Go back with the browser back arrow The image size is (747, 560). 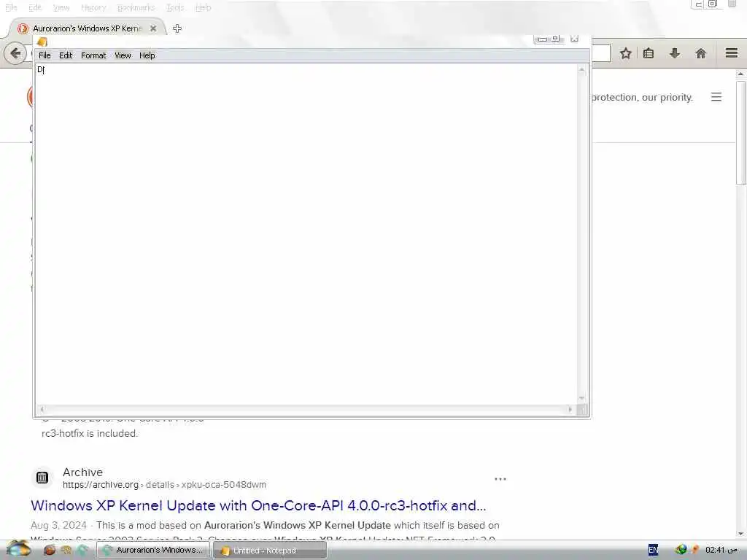tap(15, 52)
